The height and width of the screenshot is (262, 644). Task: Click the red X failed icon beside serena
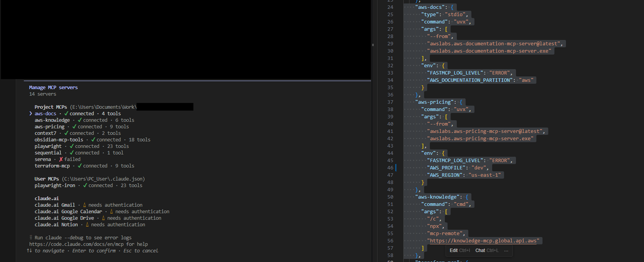60,159
